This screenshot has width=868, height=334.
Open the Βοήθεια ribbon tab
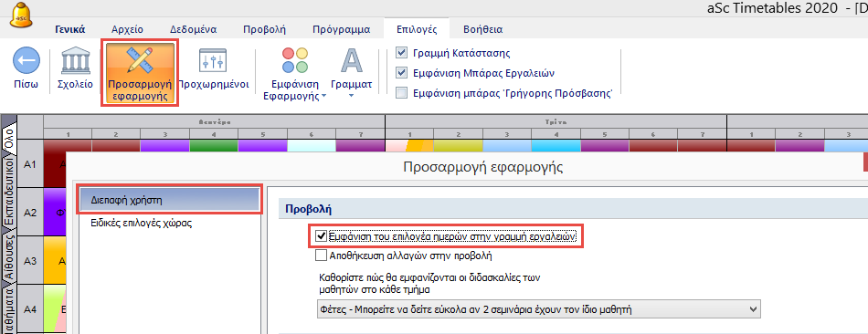click(x=483, y=29)
